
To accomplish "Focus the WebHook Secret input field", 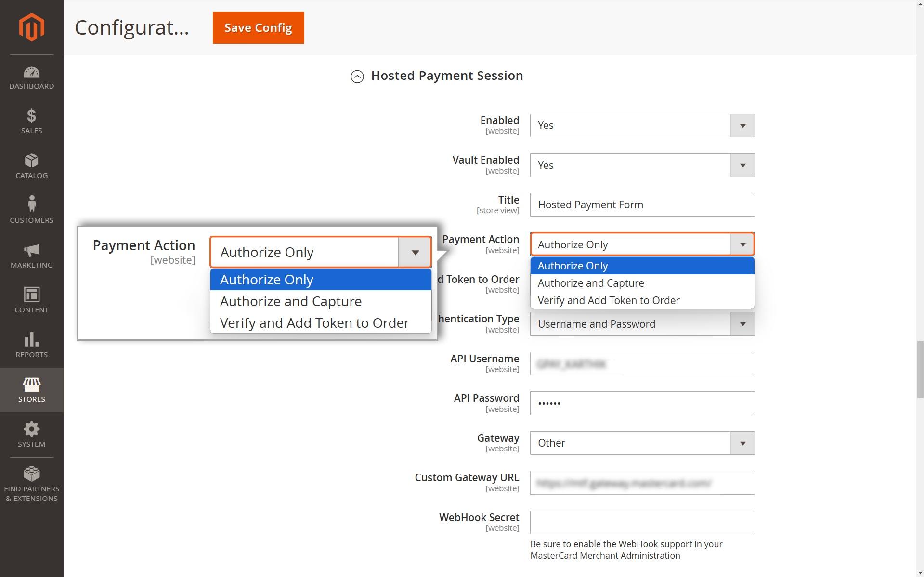I will 642,523.
